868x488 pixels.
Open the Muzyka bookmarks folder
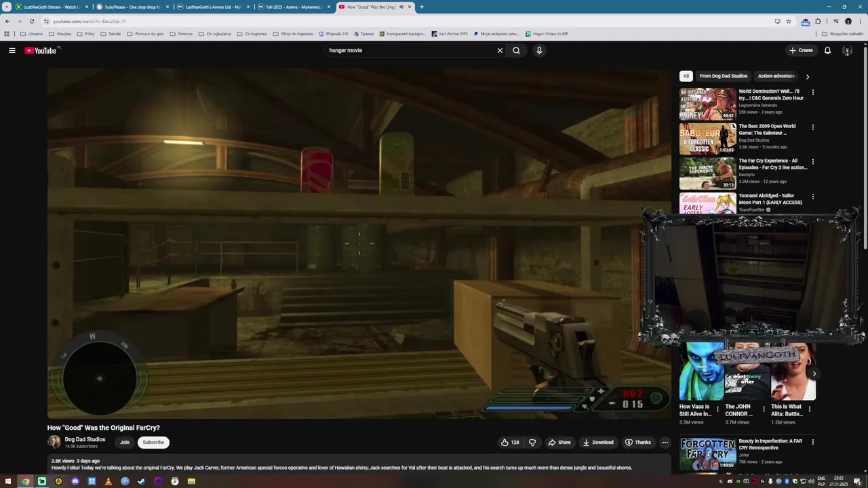point(60,34)
